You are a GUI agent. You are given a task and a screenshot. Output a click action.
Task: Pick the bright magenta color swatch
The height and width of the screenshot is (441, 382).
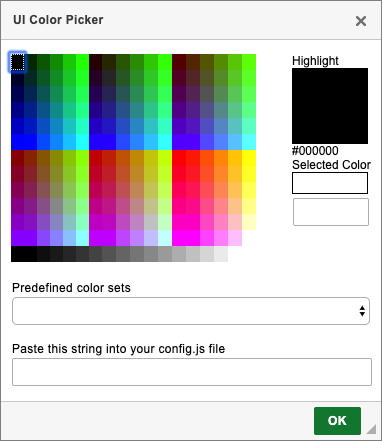pos(179,238)
